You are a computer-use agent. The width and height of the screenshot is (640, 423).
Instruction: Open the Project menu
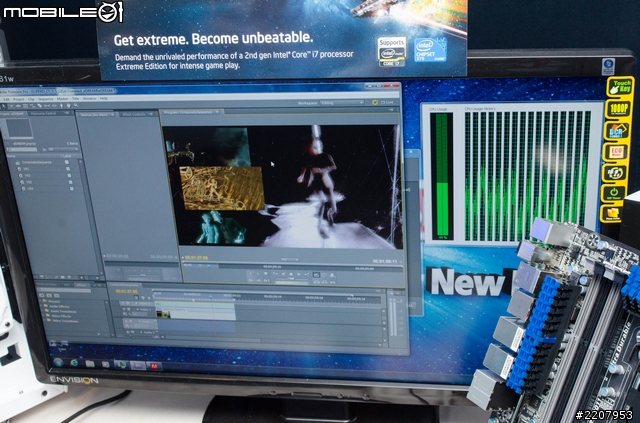pos(19,99)
